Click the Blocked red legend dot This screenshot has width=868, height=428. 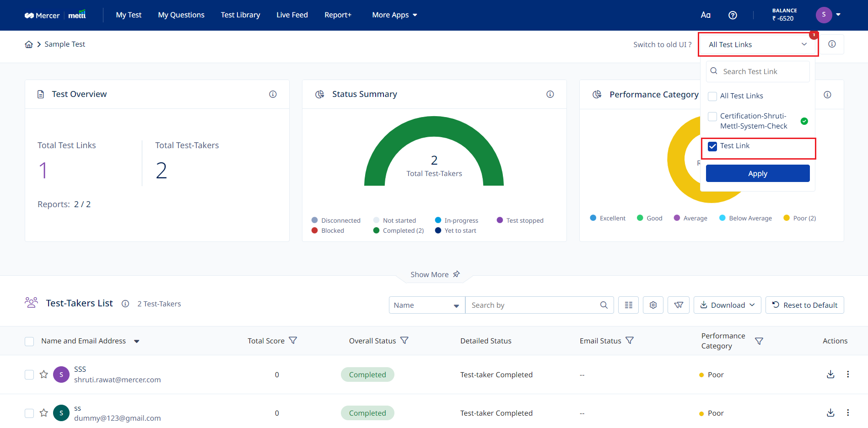pos(314,230)
